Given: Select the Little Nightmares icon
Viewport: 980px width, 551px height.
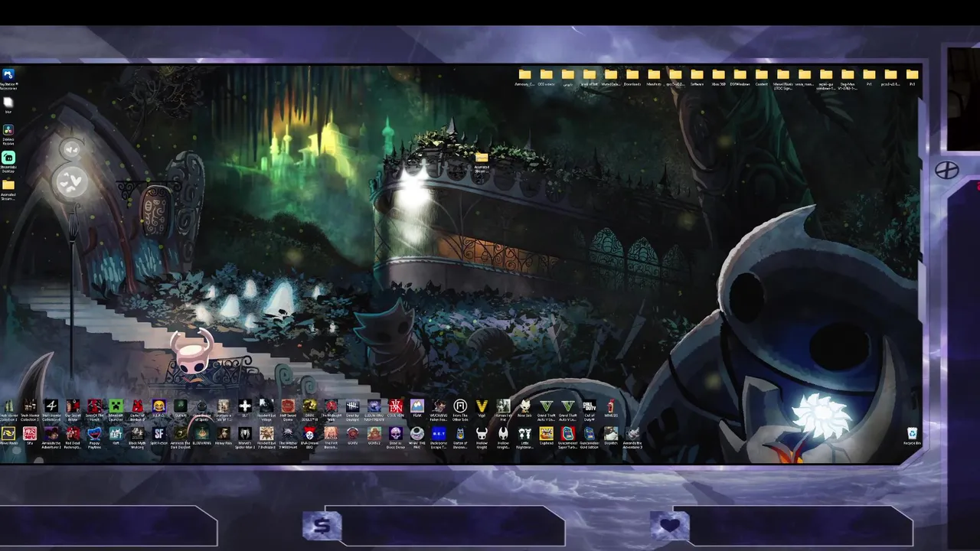Looking at the screenshot, I should (x=525, y=437).
